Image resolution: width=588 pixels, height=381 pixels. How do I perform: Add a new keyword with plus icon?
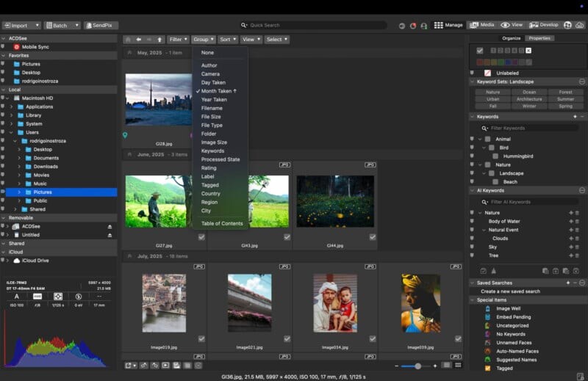coord(575,117)
